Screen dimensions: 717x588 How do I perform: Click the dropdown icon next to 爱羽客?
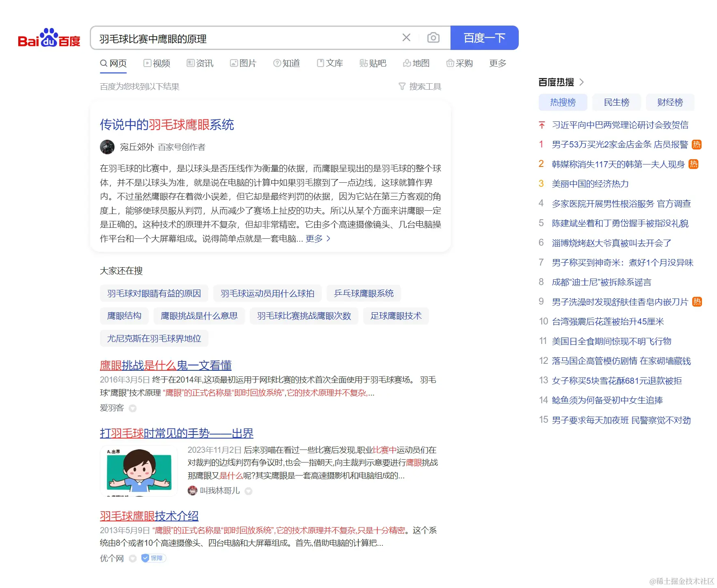[132, 409]
